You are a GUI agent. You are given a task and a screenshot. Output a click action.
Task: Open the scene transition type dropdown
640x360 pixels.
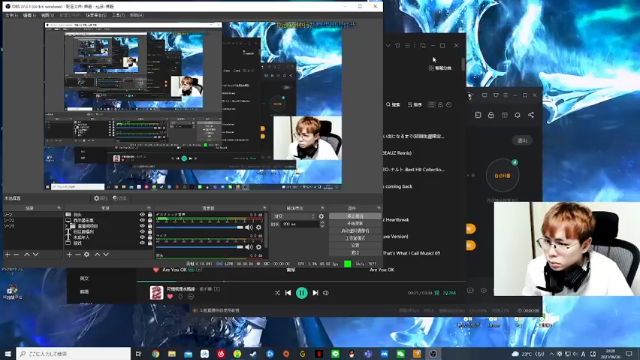coord(294,216)
